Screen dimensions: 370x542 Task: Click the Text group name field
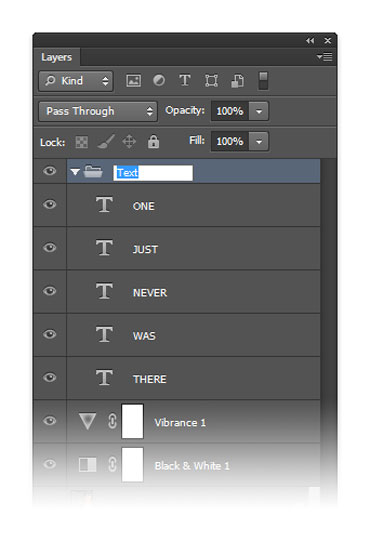[x=153, y=173]
